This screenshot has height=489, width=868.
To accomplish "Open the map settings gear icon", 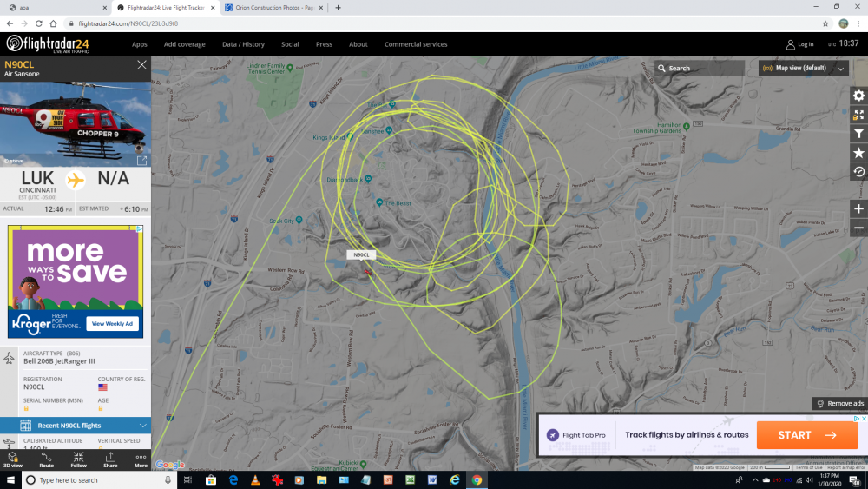I will pyautogui.click(x=858, y=96).
